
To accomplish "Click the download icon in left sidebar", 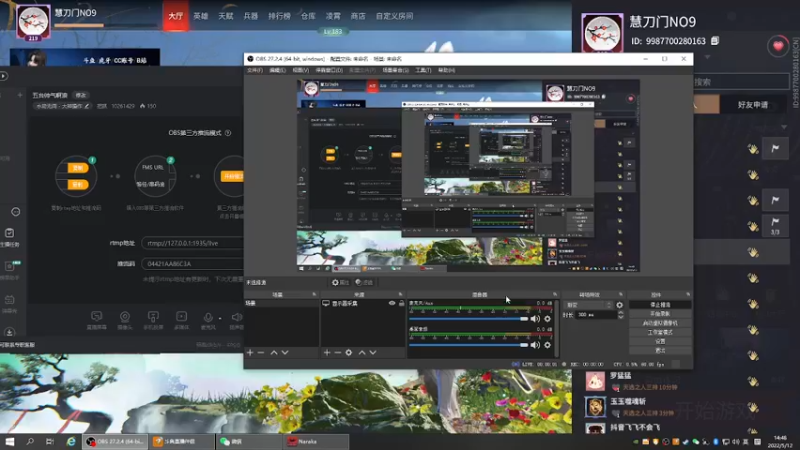I will click(x=10, y=332).
